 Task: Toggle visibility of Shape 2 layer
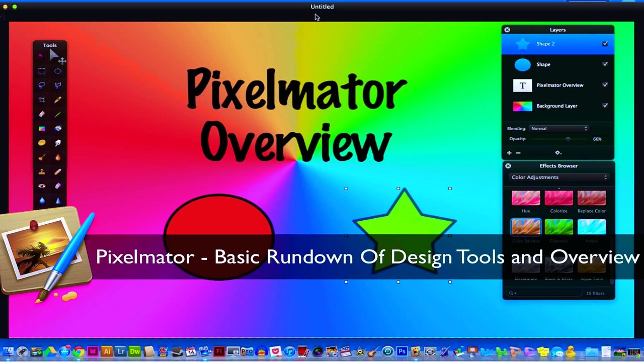[x=605, y=44]
